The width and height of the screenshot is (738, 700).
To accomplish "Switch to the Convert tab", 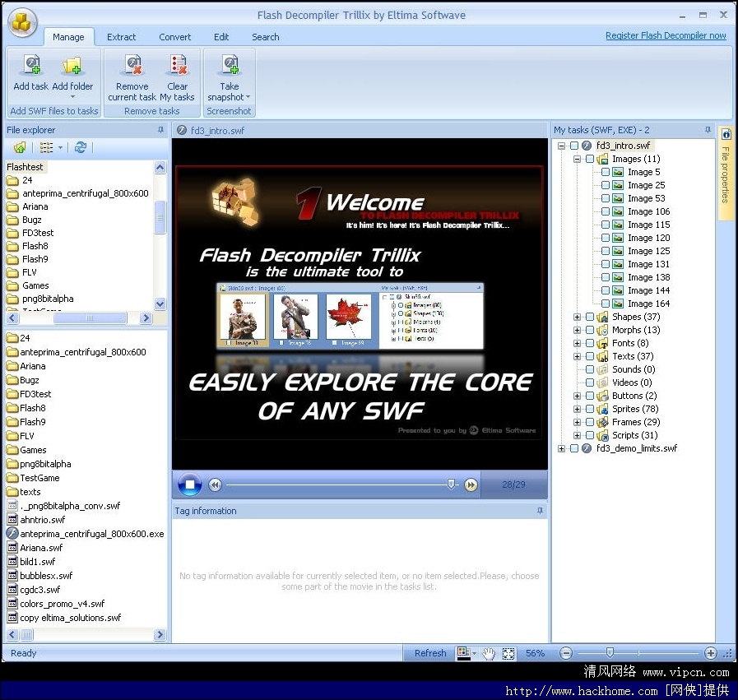I will [x=175, y=37].
